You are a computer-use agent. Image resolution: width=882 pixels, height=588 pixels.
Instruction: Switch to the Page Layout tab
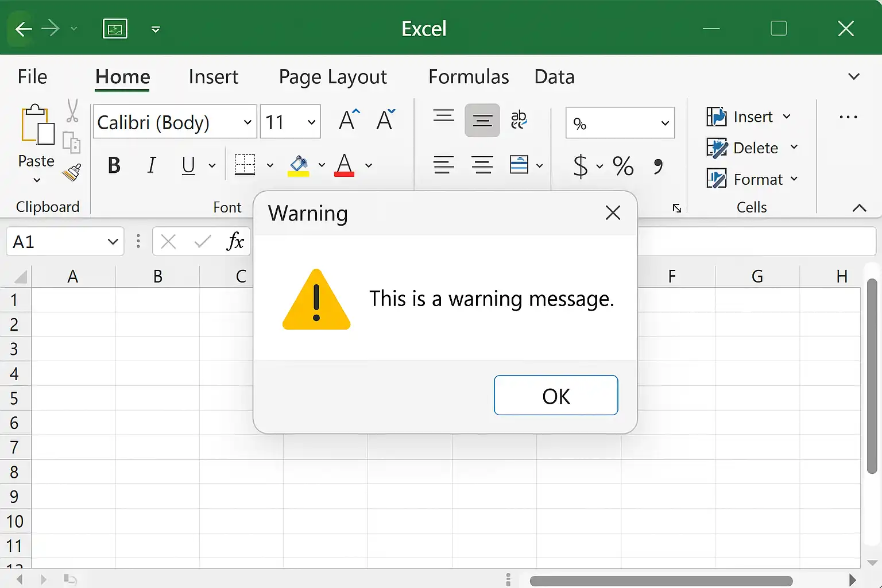pyautogui.click(x=333, y=77)
